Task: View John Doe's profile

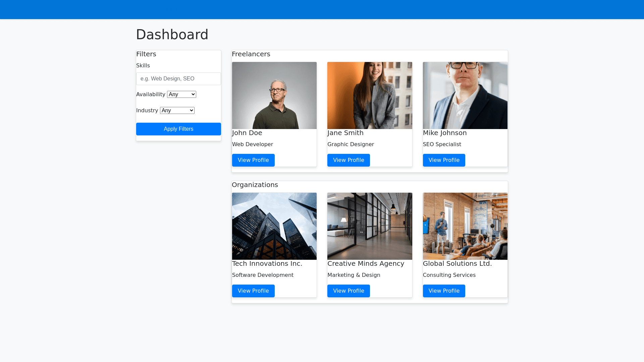Action: tap(253, 160)
